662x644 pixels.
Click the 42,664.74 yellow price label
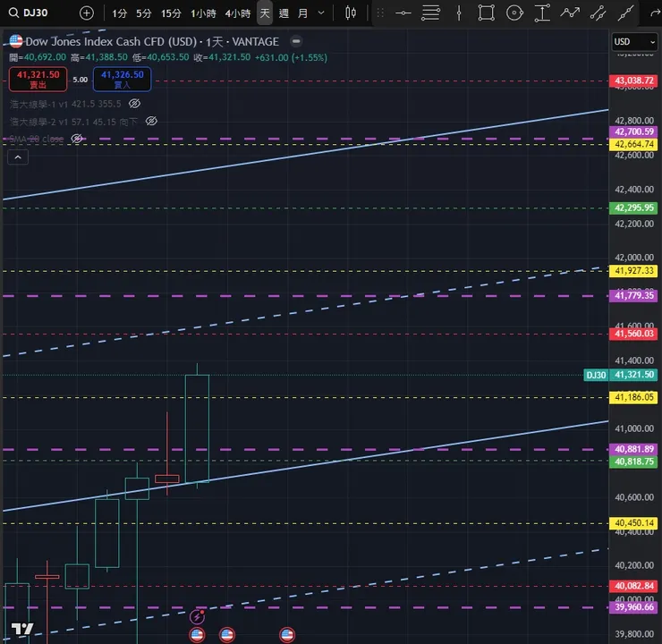633,144
